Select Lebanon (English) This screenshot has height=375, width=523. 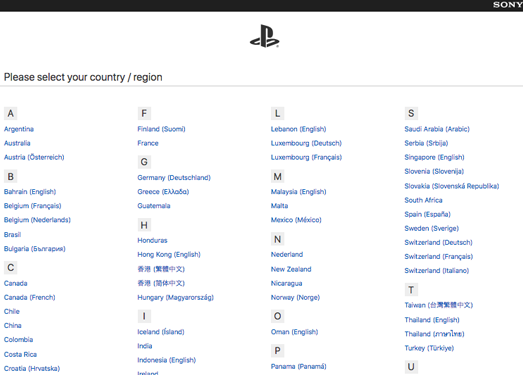pyautogui.click(x=299, y=129)
